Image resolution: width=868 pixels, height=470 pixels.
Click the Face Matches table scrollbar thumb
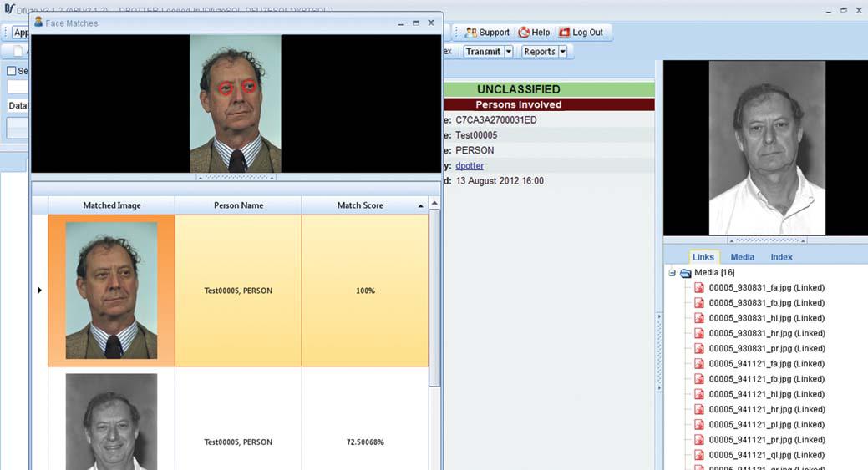tap(434, 299)
